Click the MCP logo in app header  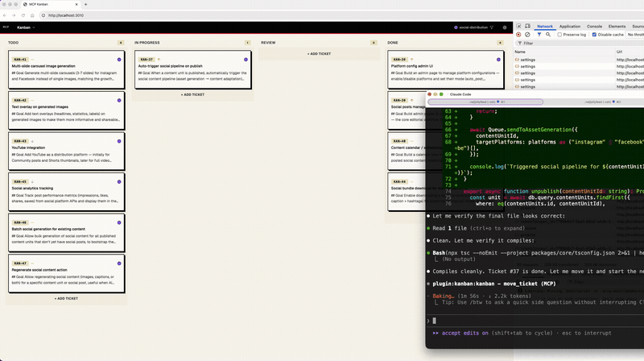pos(6,27)
